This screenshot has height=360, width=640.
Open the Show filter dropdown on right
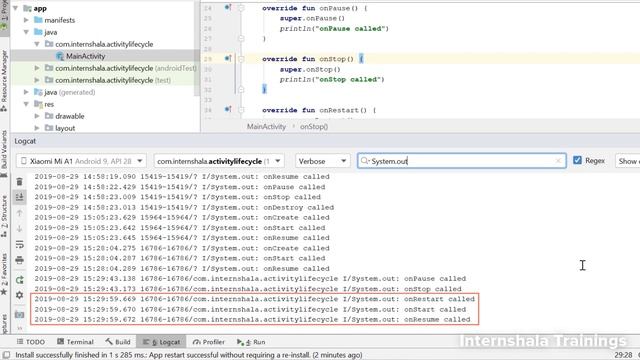pyautogui.click(x=628, y=161)
